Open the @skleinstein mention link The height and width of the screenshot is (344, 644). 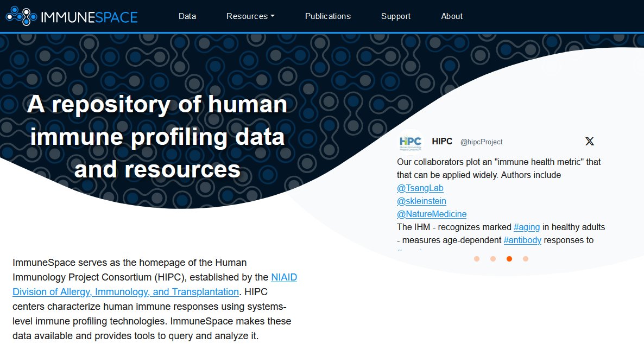(421, 201)
